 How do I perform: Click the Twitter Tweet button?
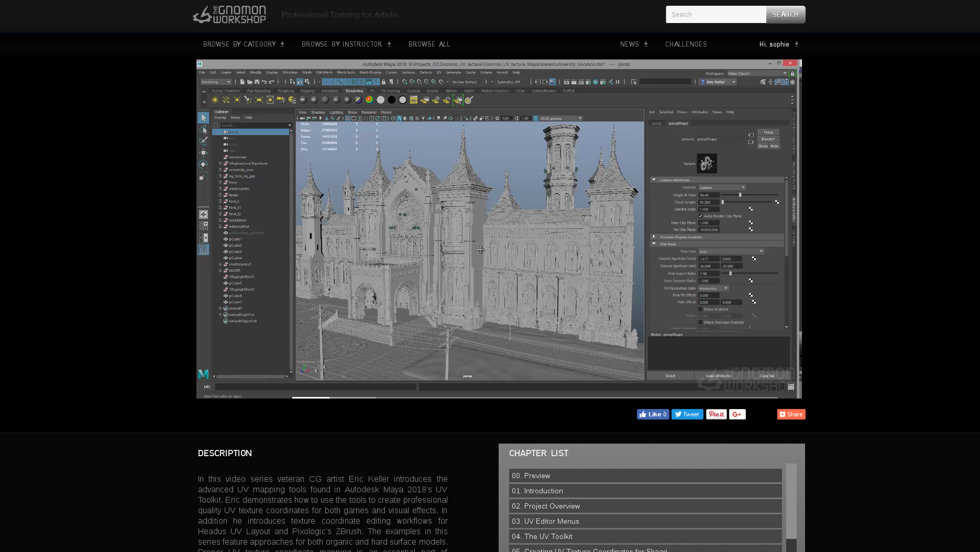(x=687, y=414)
